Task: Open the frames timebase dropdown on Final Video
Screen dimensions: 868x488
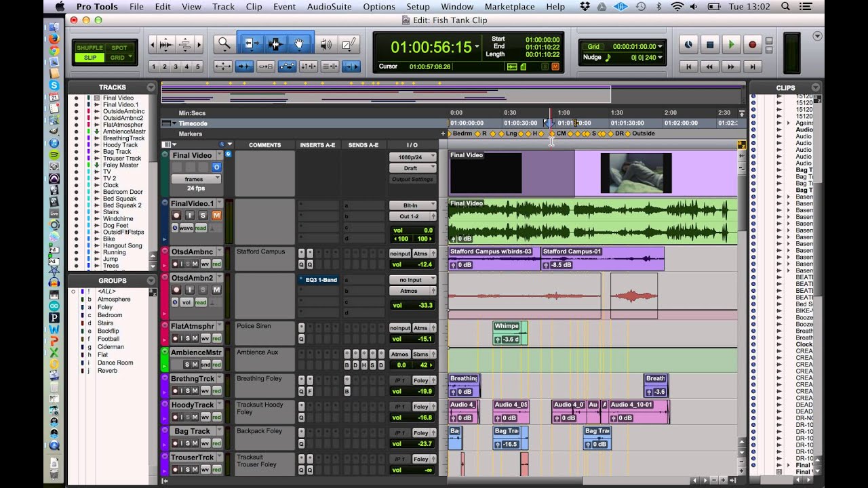Action: coord(195,179)
